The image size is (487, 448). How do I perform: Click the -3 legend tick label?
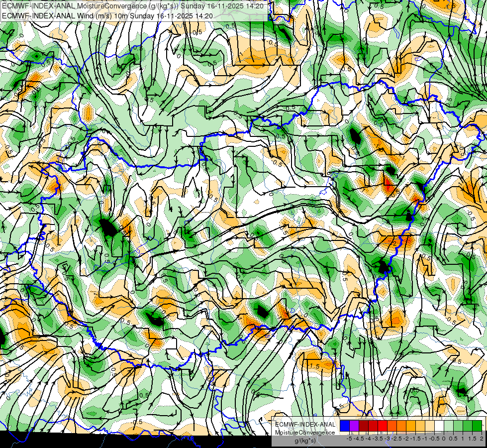click(x=388, y=439)
